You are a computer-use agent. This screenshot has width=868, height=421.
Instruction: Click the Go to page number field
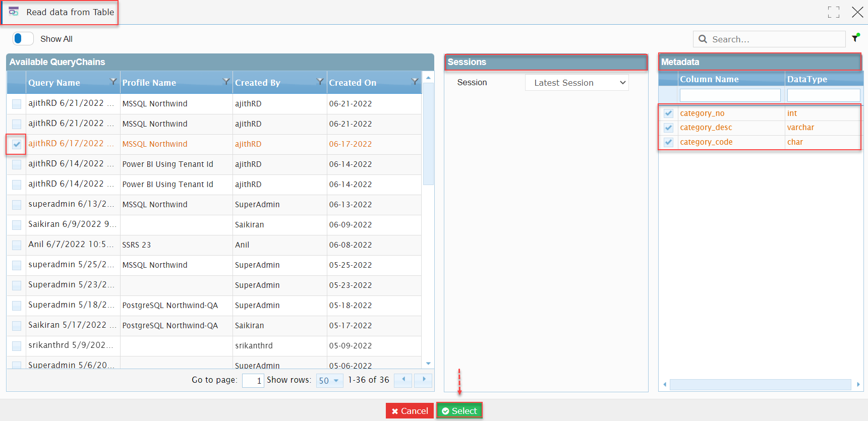253,381
